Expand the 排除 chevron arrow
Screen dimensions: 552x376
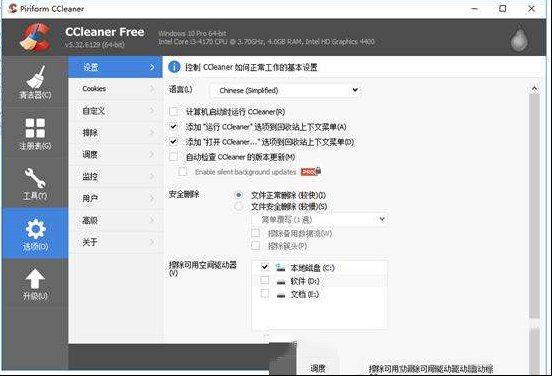coord(152,133)
